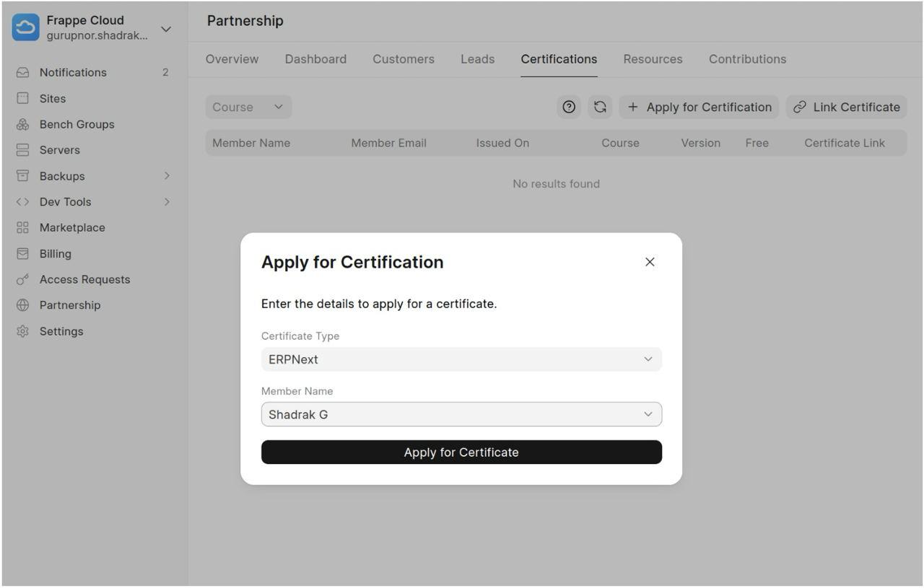Click the Servers icon in sidebar
Image resolution: width=924 pixels, height=588 pixels.
coord(23,150)
